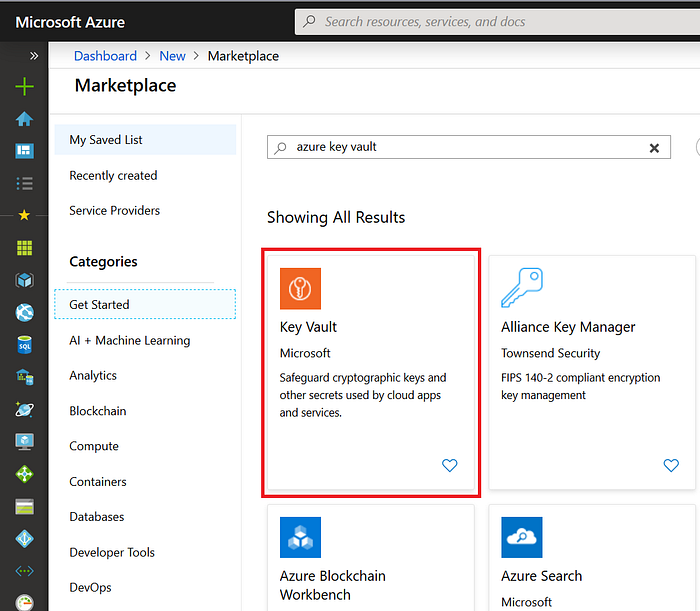The image size is (700, 611).
Task: Click the magnifier icon in top search bar
Action: click(309, 21)
